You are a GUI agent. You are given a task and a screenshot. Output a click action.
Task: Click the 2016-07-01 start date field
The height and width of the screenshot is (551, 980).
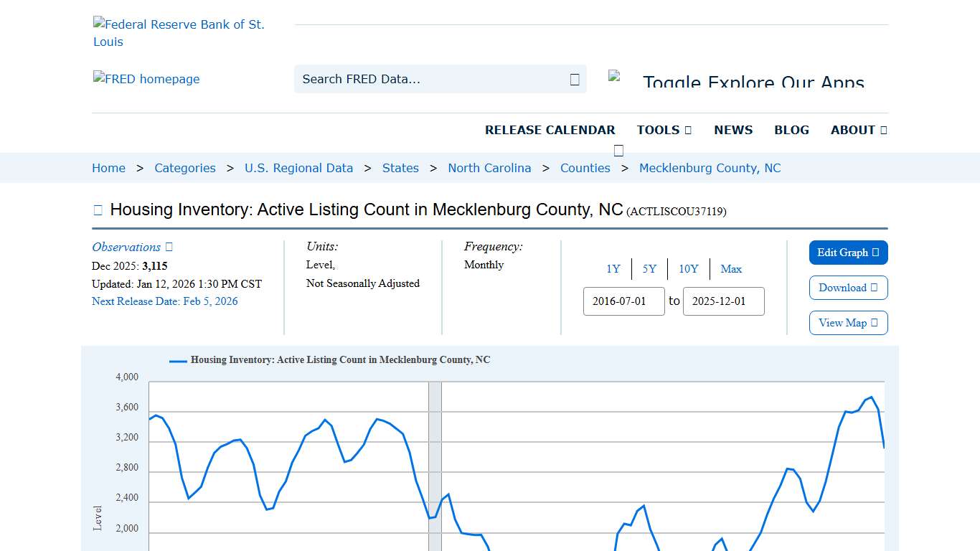tap(623, 301)
